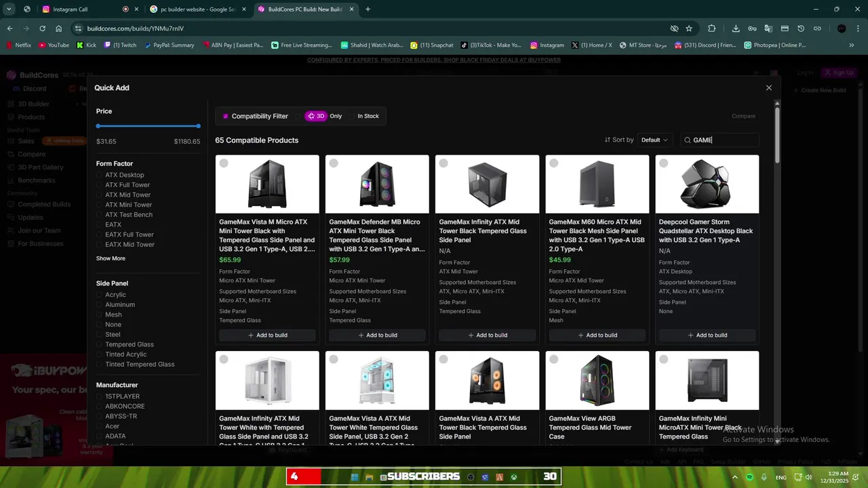Select compare circle on Deepcool Quadstellar card
The width and height of the screenshot is (868, 488).
(x=663, y=163)
